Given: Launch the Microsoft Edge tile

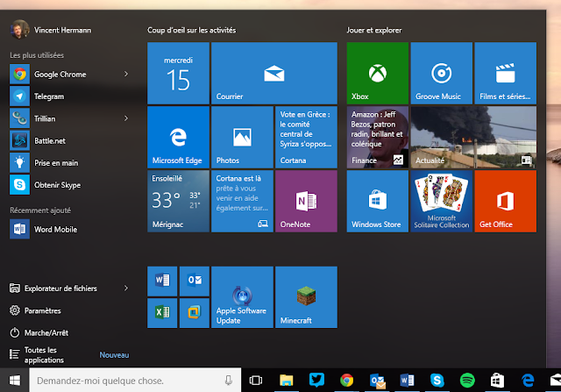Looking at the screenshot, I should coord(178,137).
